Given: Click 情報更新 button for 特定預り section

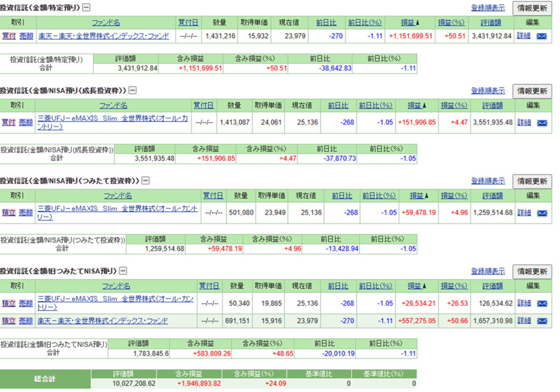Looking at the screenshot, I should pos(532,8).
